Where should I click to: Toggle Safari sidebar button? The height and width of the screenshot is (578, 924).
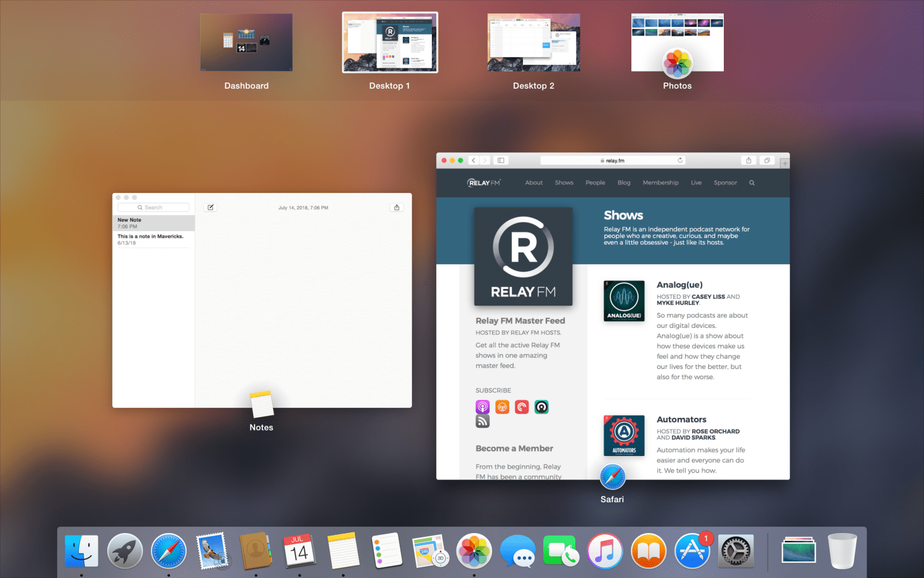pos(501,160)
